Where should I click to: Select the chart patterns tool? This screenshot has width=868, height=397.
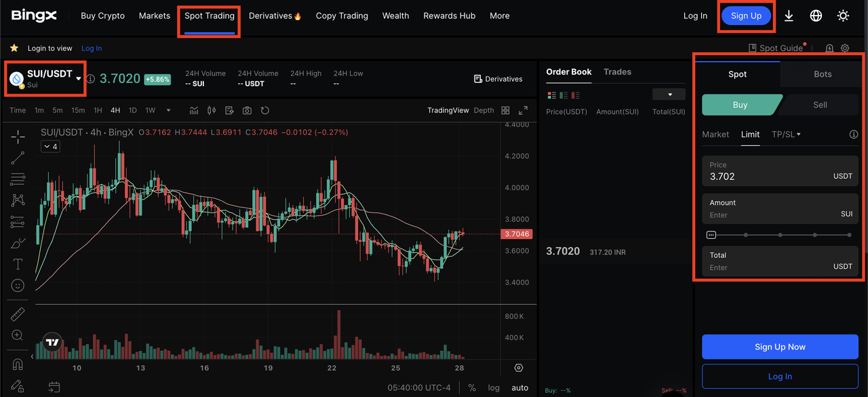[x=18, y=201]
